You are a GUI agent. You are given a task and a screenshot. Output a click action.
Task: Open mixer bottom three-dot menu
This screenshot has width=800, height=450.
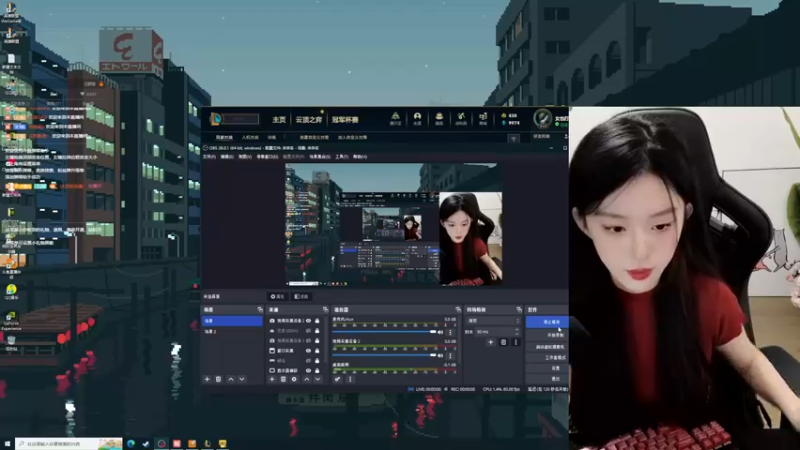coord(350,379)
